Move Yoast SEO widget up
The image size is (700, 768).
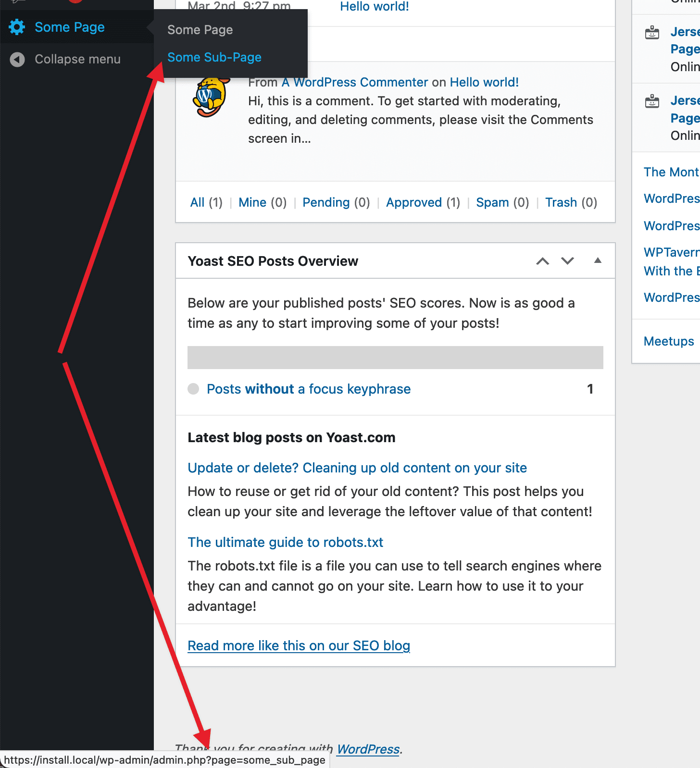[543, 261]
